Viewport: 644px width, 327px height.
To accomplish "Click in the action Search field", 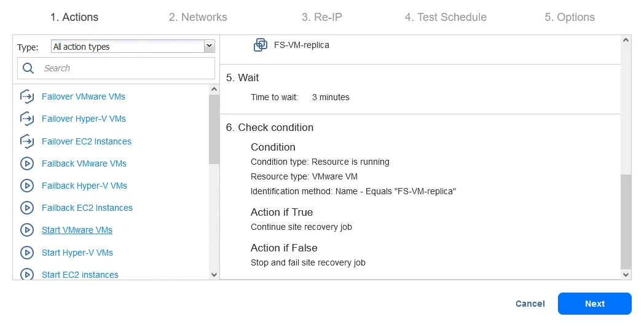I will (126, 68).
